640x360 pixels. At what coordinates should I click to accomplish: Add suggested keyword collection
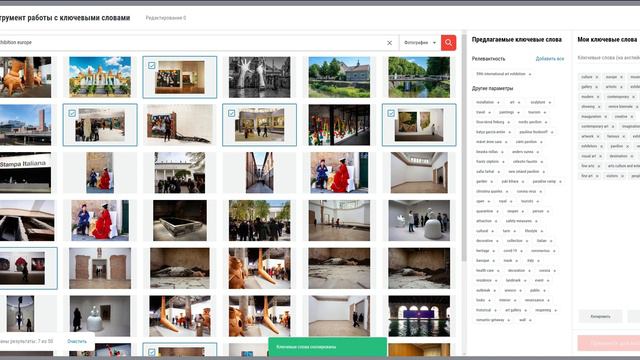pos(527,241)
